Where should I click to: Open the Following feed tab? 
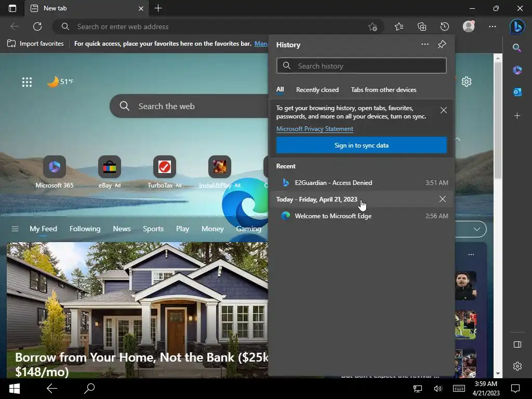[x=85, y=229]
